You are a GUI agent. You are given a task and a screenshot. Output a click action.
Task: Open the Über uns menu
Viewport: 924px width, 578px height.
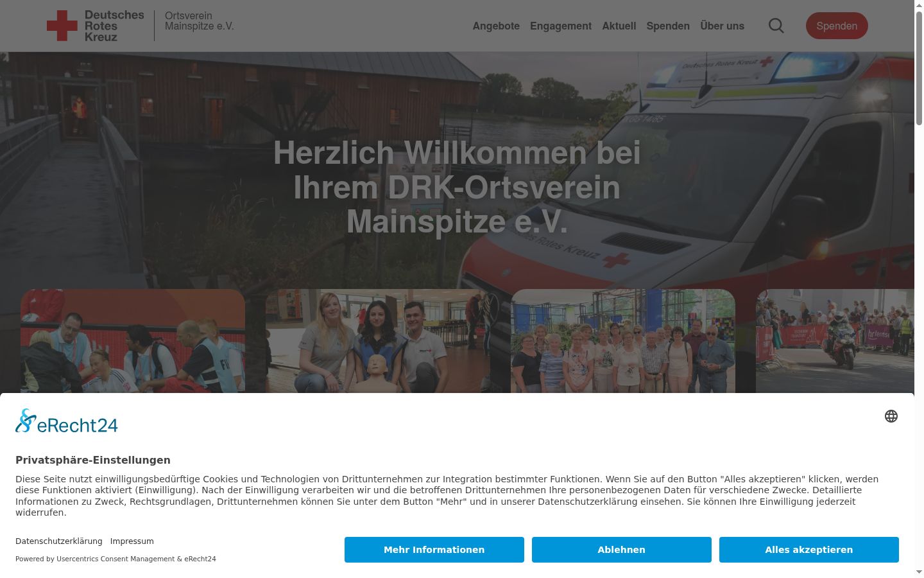point(723,26)
